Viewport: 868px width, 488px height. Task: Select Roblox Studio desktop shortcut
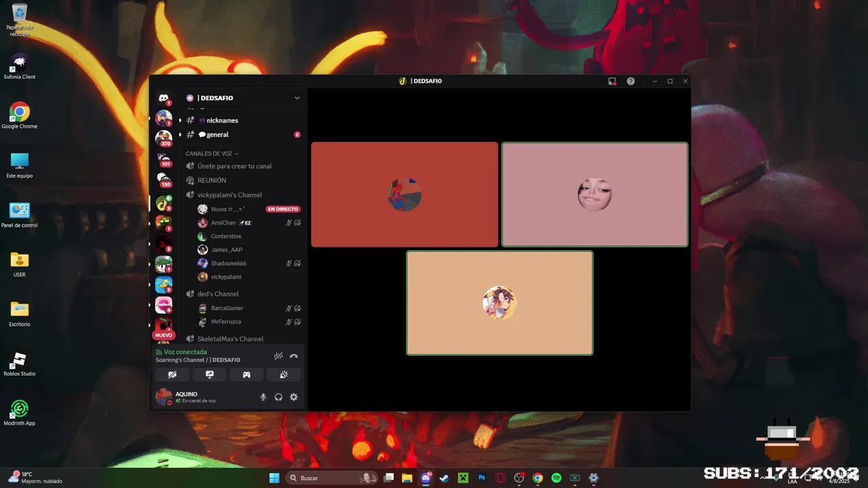tap(20, 364)
